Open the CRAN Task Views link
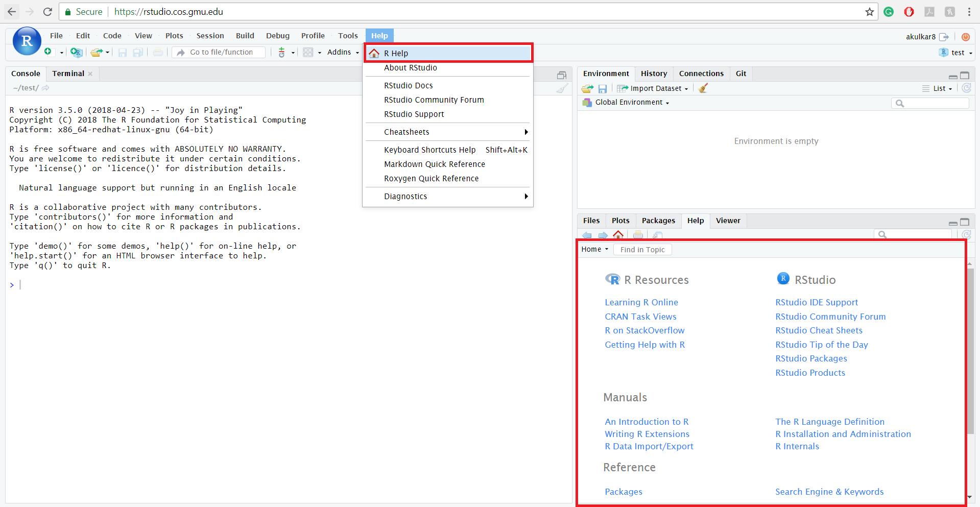 [x=640, y=317]
